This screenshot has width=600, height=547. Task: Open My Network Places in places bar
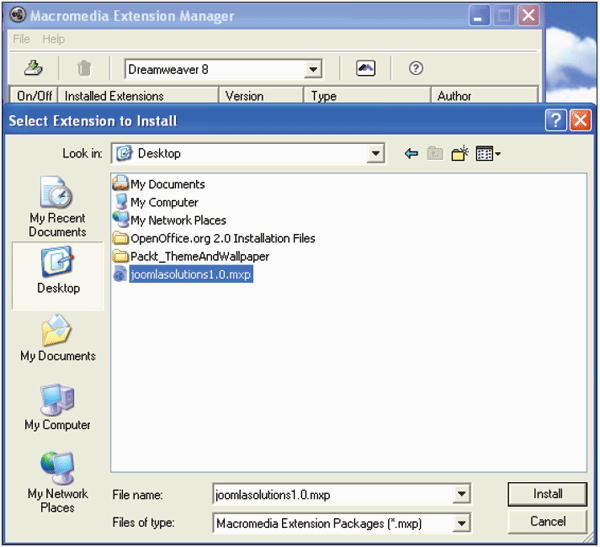point(57,482)
